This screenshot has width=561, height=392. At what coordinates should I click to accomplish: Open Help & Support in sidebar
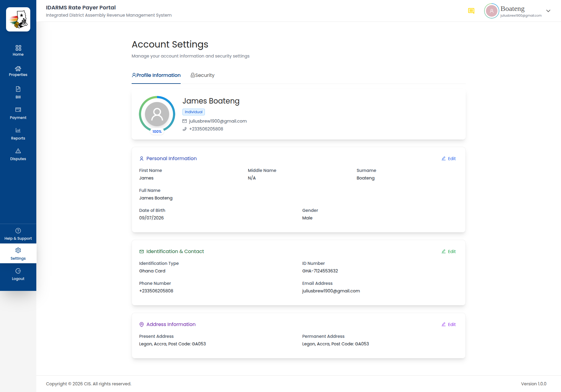pos(18,234)
